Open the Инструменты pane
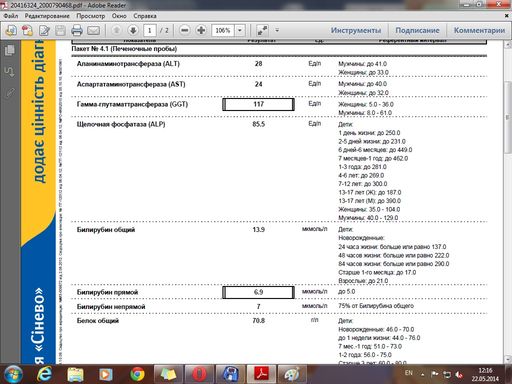 [356, 30]
